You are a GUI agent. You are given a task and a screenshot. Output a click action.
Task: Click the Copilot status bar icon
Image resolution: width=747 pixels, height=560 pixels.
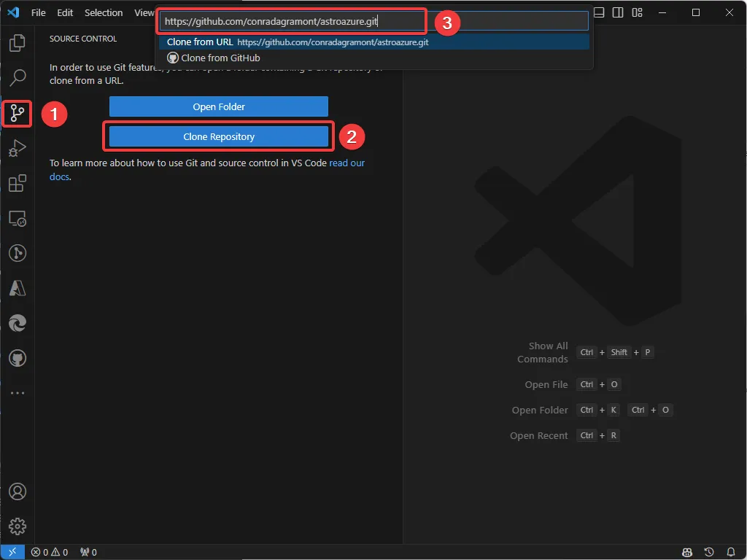[687, 553]
